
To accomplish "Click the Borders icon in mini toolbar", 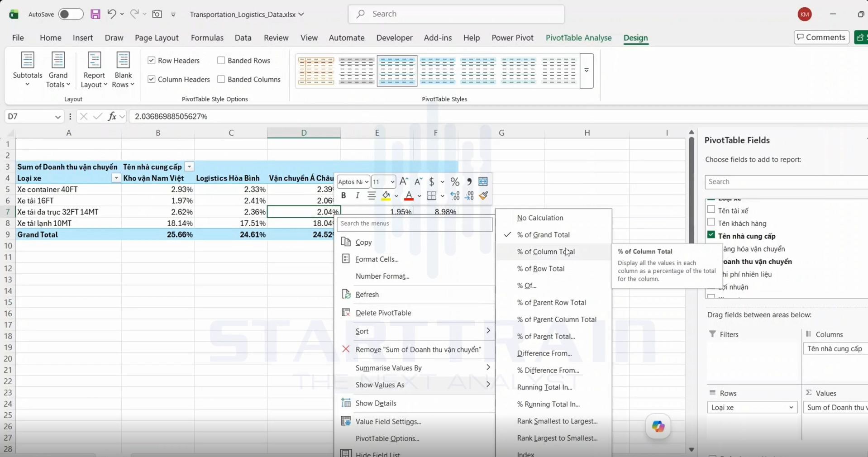I will (x=432, y=195).
